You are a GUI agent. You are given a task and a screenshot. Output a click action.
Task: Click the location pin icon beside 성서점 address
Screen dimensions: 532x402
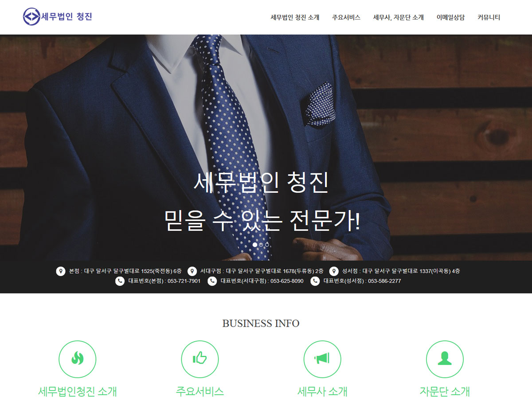point(334,271)
